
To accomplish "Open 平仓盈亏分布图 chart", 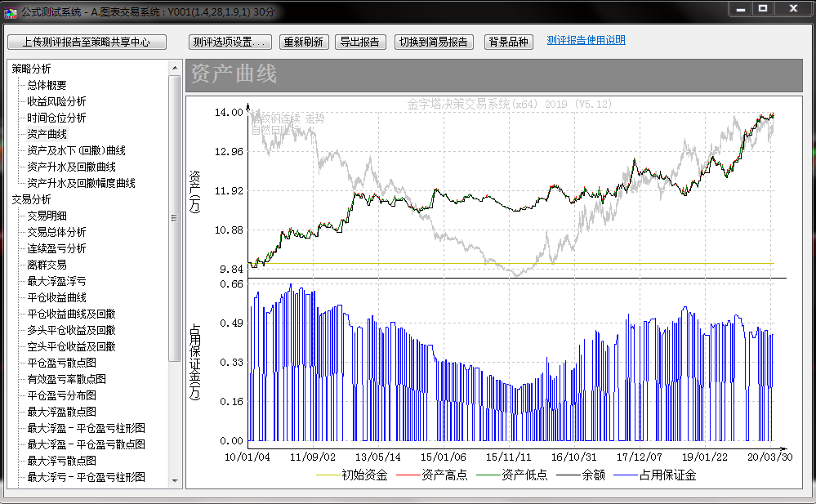I will (61, 395).
